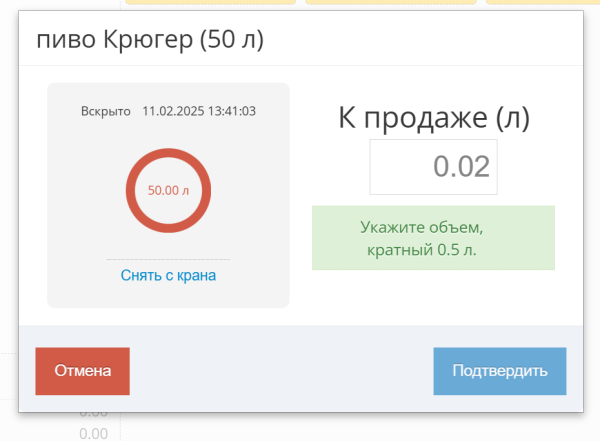
Task: Click the backdrop left of the dialog
Action: (x=9, y=191)
